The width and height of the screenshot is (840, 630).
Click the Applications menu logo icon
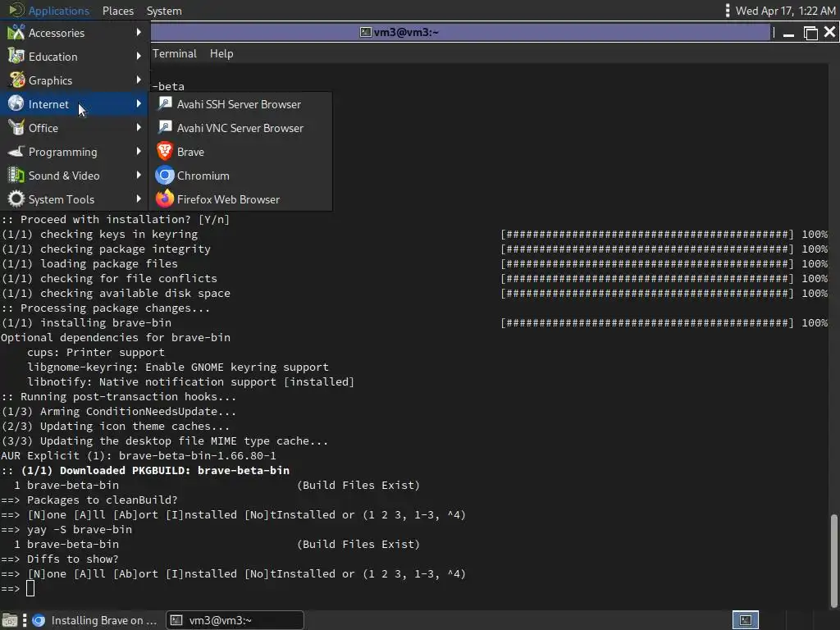tap(16, 10)
